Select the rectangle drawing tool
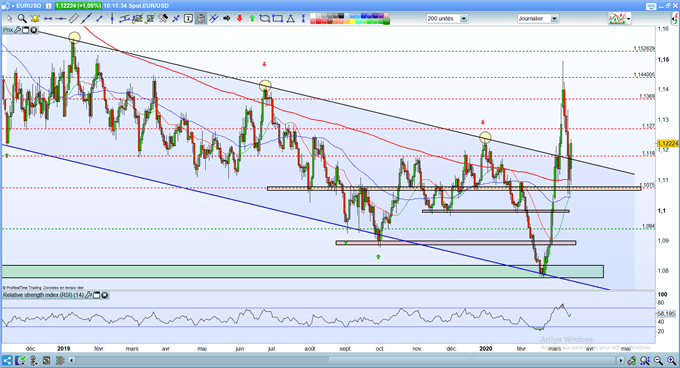This screenshot has width=680, height=368. [x=277, y=19]
